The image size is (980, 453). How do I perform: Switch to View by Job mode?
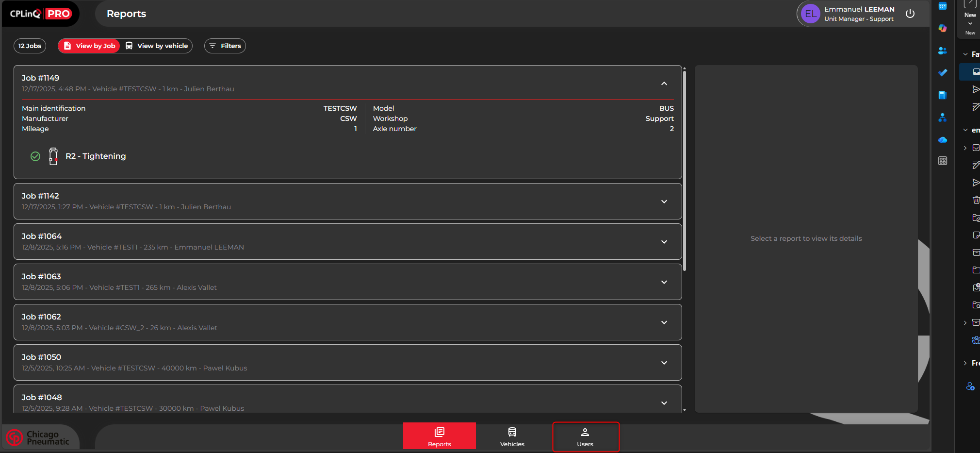tap(89, 46)
